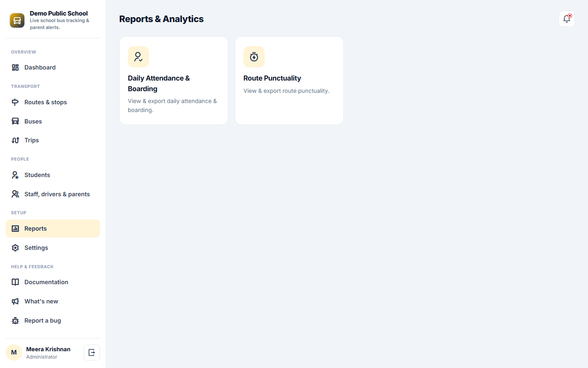Click the Route Punctuality stopwatch icon
The image size is (588, 368).
coord(254,57)
